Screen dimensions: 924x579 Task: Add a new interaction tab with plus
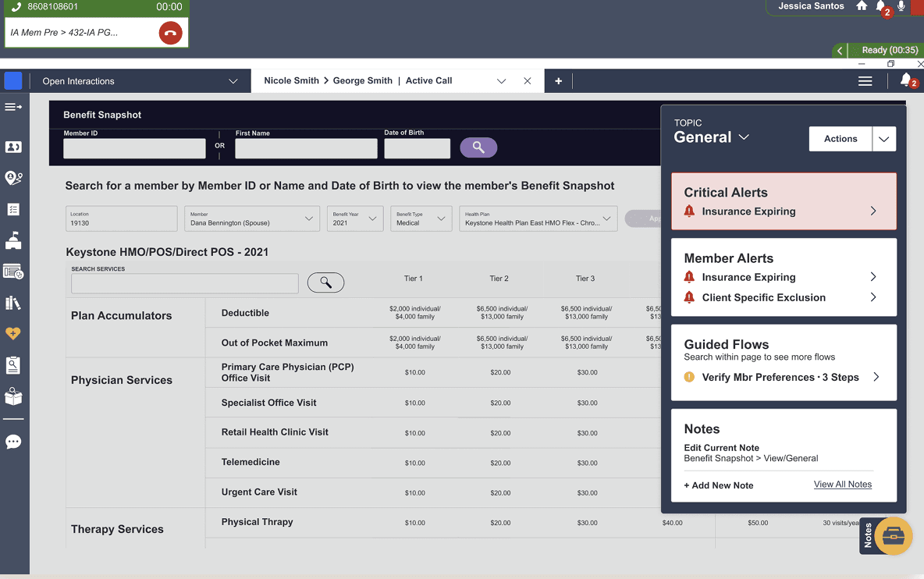pyautogui.click(x=558, y=80)
